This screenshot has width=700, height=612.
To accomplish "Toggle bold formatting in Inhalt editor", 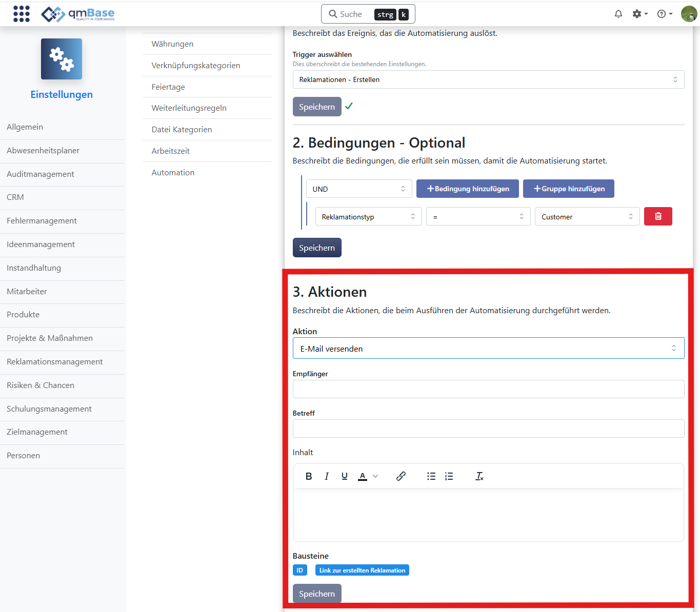I will tap(309, 476).
